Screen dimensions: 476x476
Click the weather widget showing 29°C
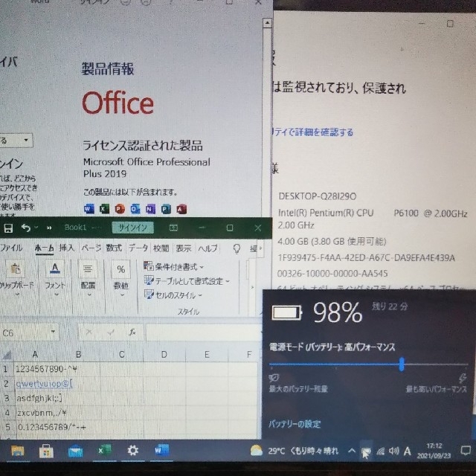pyautogui.click(x=295, y=451)
